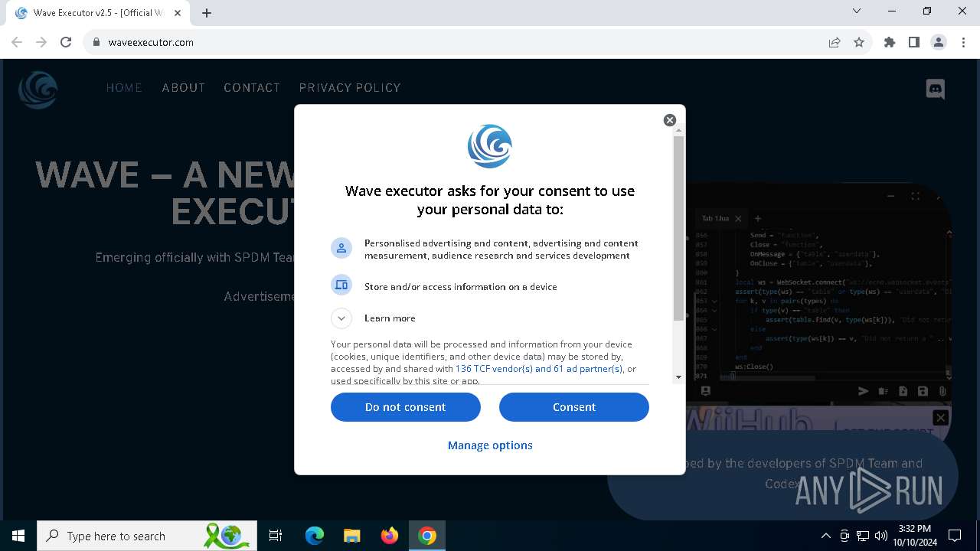
Task: Expand the Learn more chevron
Action: tap(341, 318)
